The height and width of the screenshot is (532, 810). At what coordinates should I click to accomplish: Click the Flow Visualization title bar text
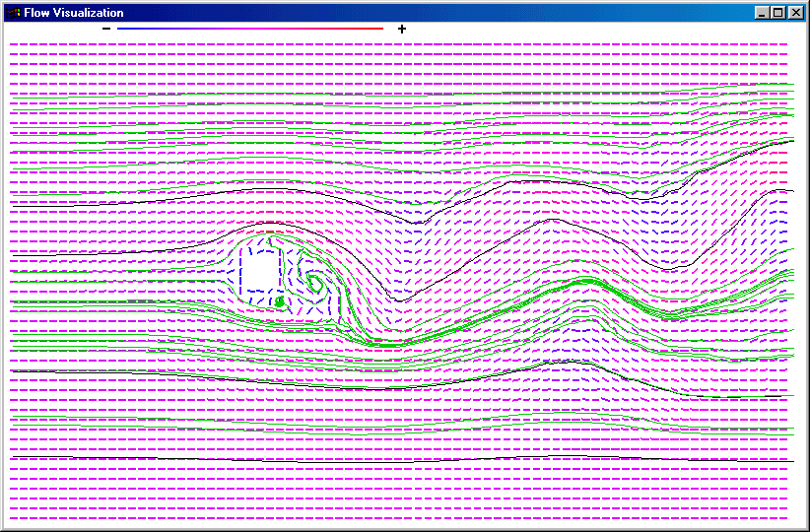click(x=74, y=13)
